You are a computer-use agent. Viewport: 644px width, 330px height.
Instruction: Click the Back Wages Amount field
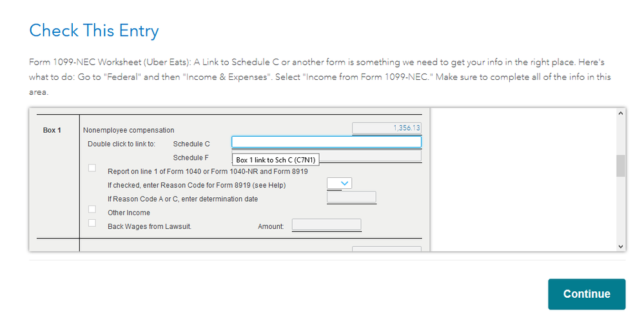coord(327,224)
